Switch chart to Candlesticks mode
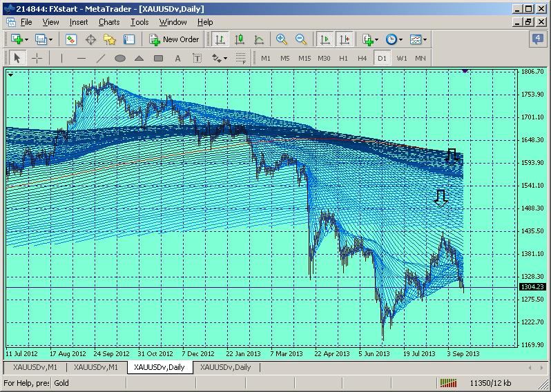 (240, 39)
